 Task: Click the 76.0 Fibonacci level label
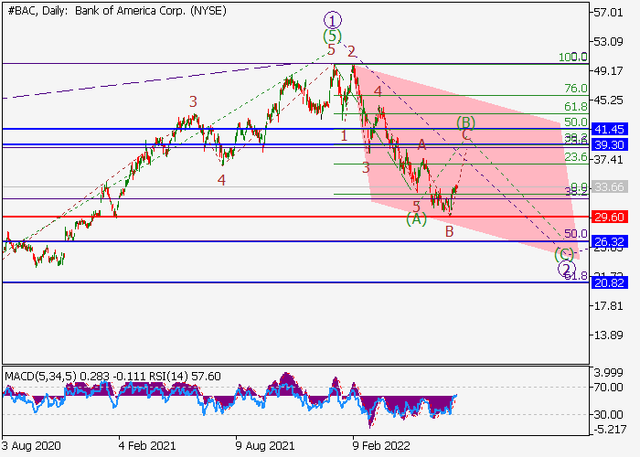[x=575, y=89]
